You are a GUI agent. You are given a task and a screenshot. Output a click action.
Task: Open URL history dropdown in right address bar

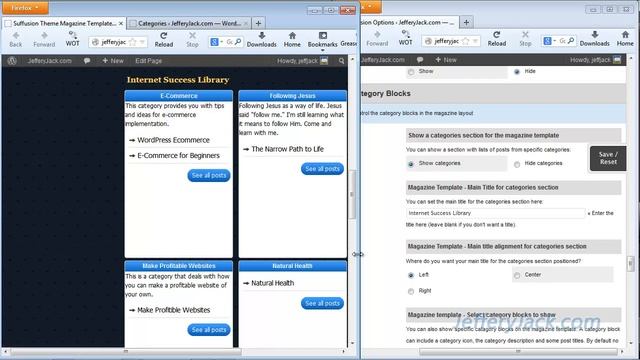click(x=476, y=41)
